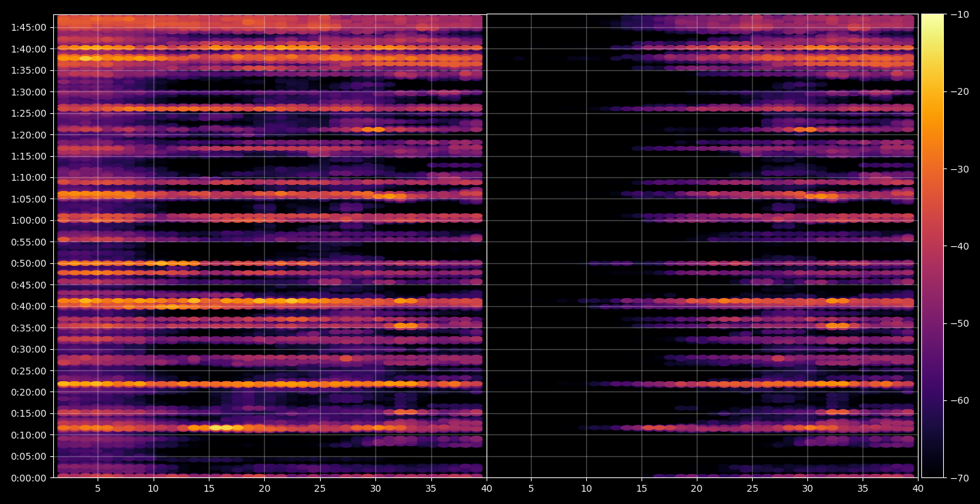This screenshot has width=980, height=504.
Task: Click x-axis label 20 under the right heatmap
Action: (x=697, y=488)
